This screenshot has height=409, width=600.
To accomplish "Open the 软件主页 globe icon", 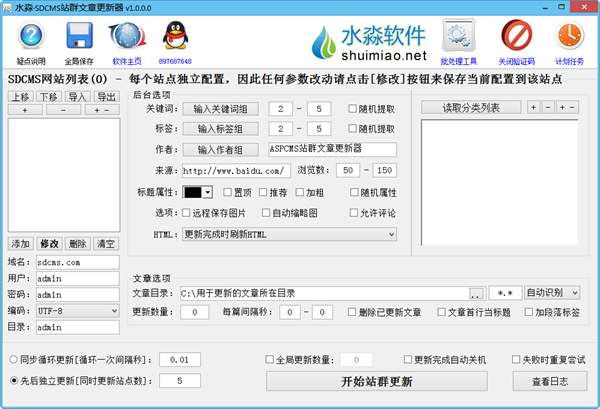I will 127,35.
